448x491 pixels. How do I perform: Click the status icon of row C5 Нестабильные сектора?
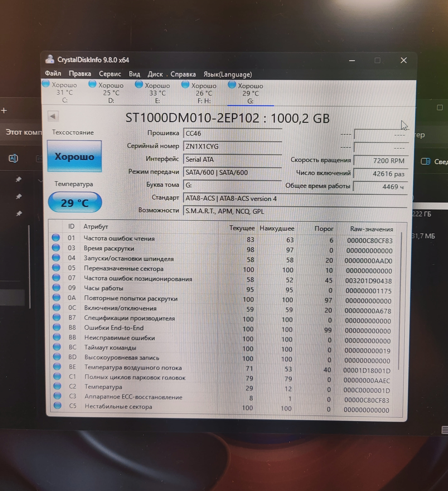57,405
